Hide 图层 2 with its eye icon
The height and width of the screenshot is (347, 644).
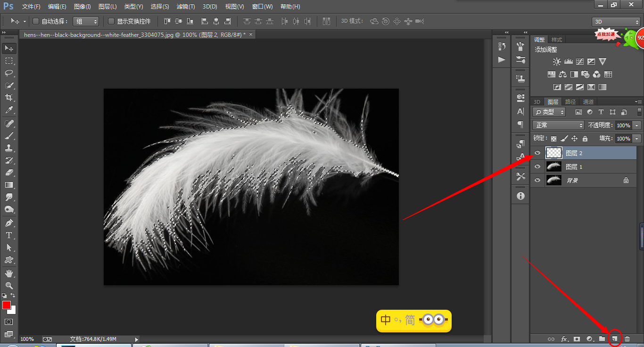[537, 153]
